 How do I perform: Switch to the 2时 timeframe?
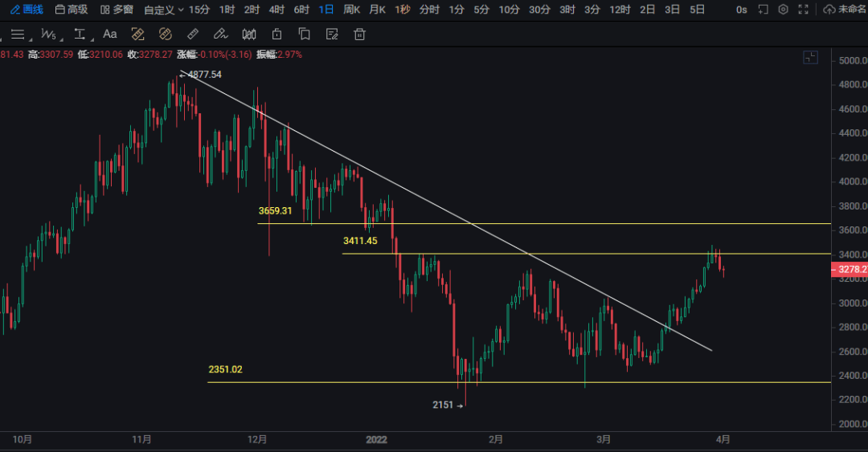pyautogui.click(x=252, y=10)
